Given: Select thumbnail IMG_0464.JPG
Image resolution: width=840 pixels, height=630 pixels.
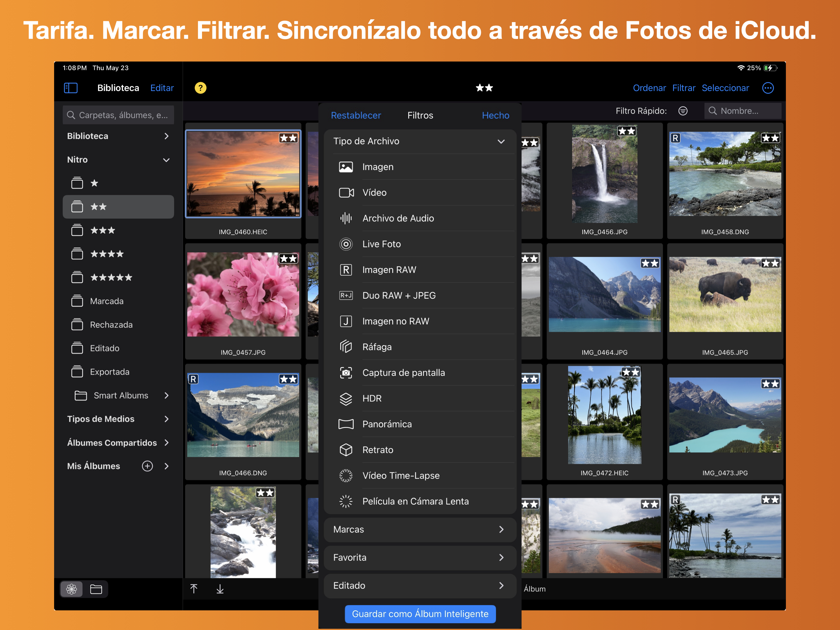Looking at the screenshot, I should tap(604, 302).
